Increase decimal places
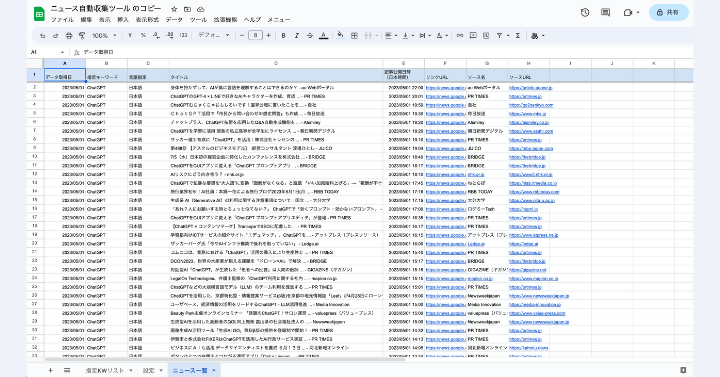 click(x=170, y=35)
